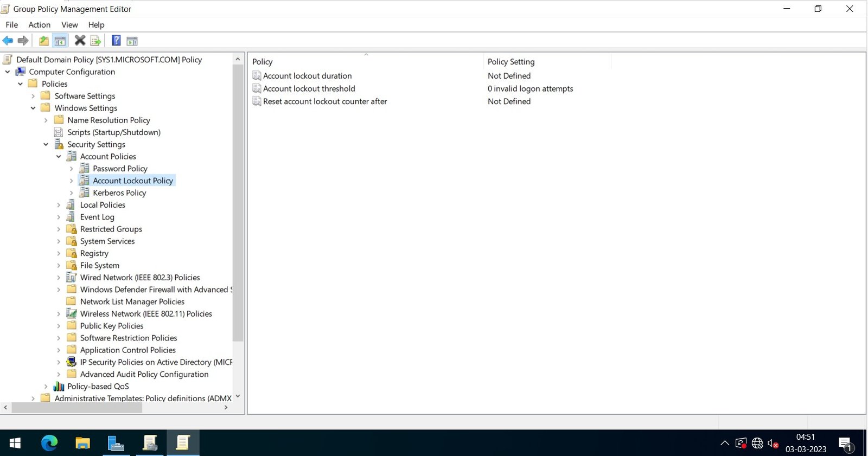This screenshot has width=868, height=456.
Task: Open the Action menu
Action: [39, 24]
